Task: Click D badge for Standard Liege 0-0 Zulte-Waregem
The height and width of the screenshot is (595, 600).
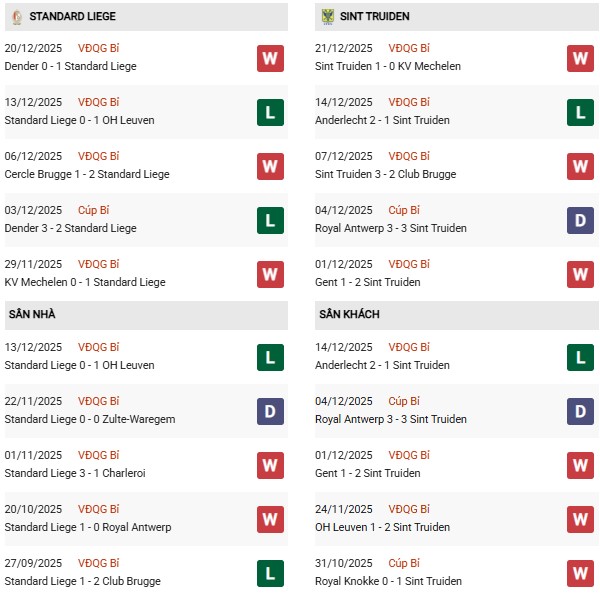Action: coord(270,411)
